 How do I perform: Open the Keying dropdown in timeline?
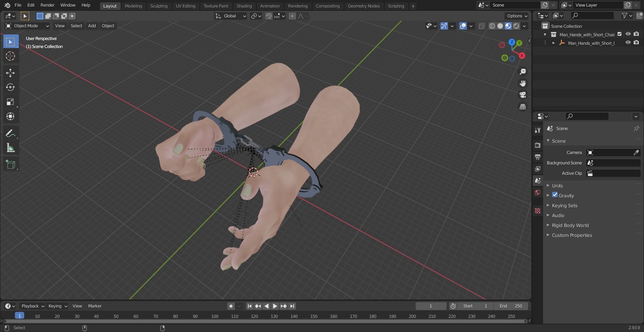click(57, 306)
